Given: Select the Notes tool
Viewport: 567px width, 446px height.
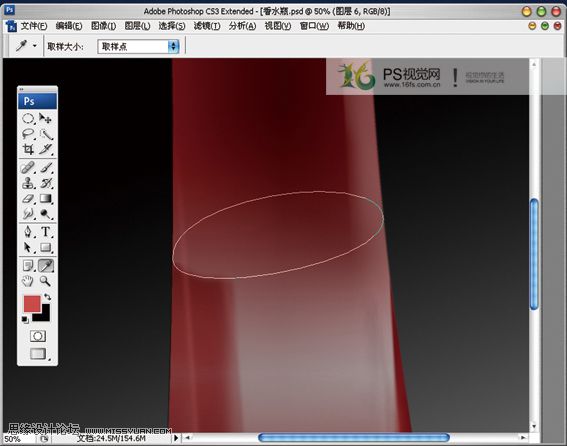Looking at the screenshot, I should (x=28, y=266).
